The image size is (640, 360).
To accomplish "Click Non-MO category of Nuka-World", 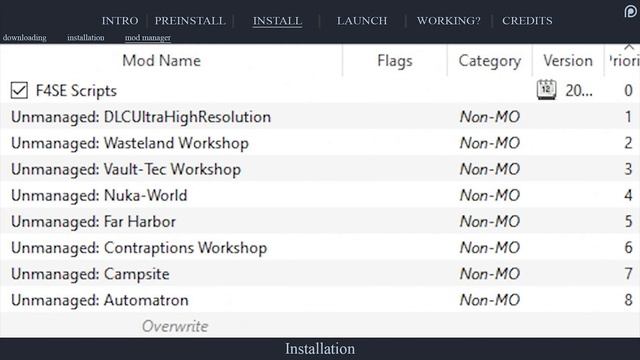I will (x=490, y=196).
